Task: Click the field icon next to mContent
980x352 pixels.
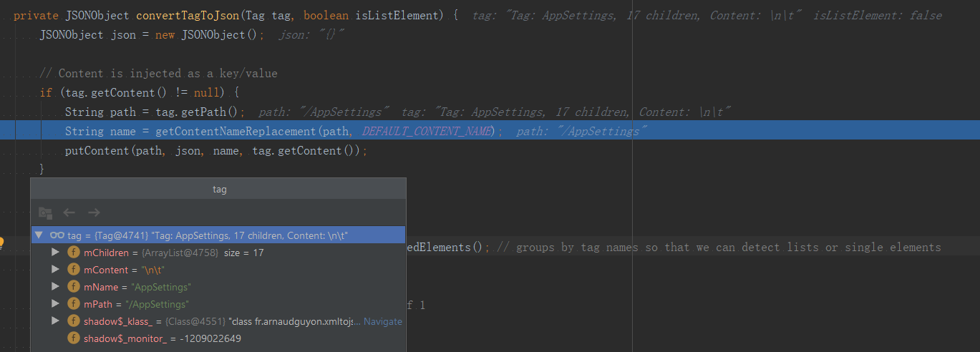Action: click(73, 270)
